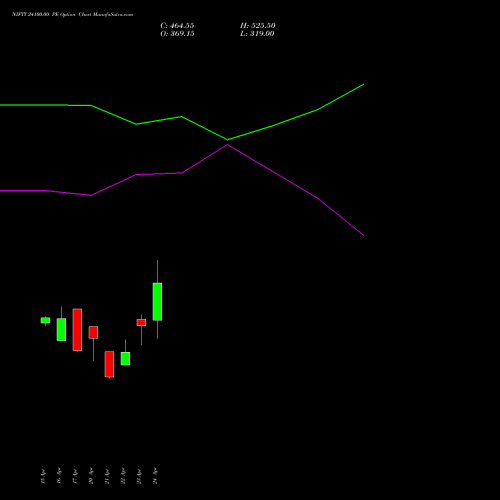
Task: Select the tall red 17 Apr candlestick
Action: [77, 330]
